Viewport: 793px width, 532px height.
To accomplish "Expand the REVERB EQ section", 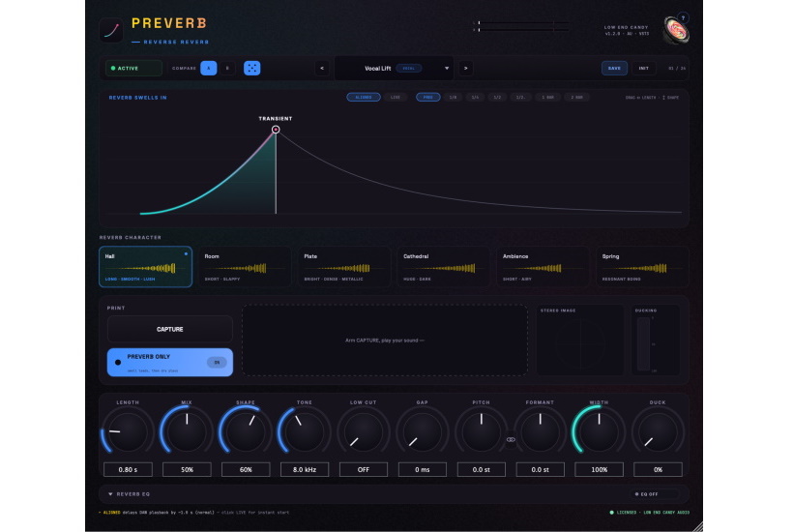I will (x=129, y=494).
